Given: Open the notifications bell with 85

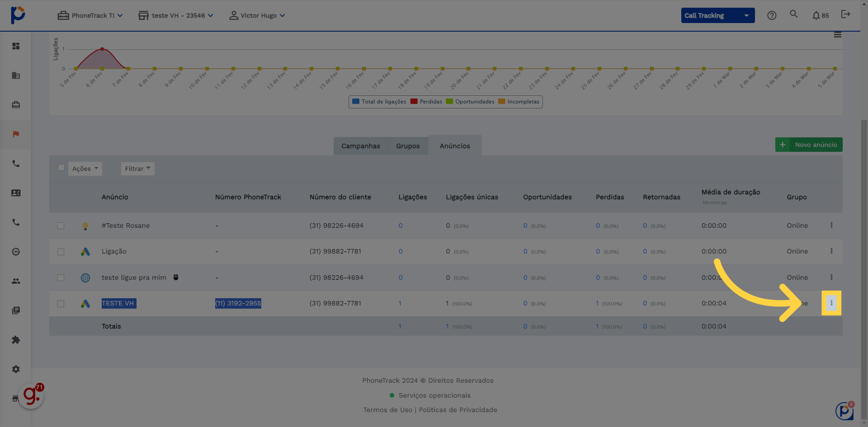Looking at the screenshot, I should point(820,15).
